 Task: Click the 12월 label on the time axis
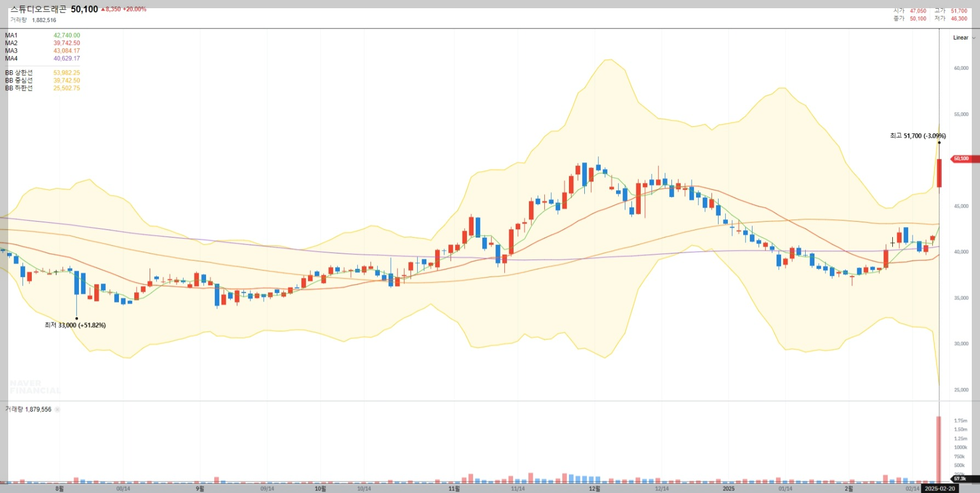tap(595, 489)
